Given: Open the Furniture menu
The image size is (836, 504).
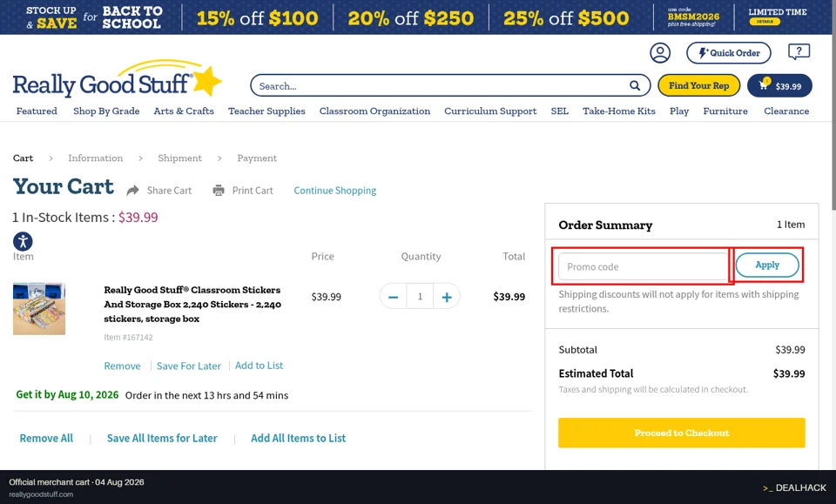Looking at the screenshot, I should point(725,111).
